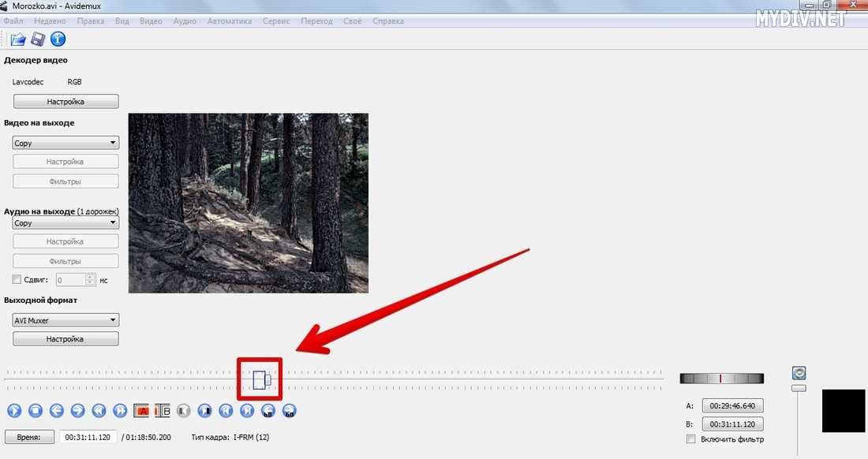Click the RGB decoder label

(74, 82)
